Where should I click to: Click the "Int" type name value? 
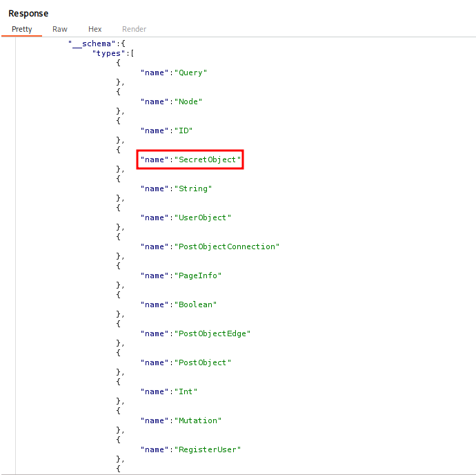186,391
